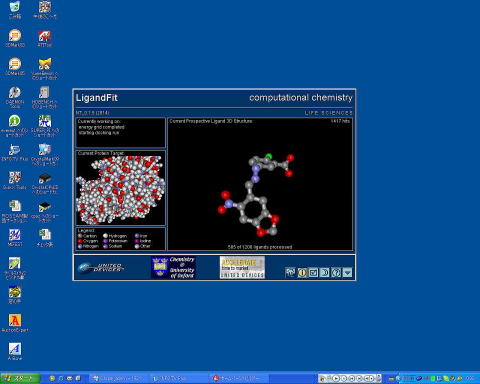The image size is (480, 384).
Task: Click the 'computational chemistry' heading
Action: [301, 98]
